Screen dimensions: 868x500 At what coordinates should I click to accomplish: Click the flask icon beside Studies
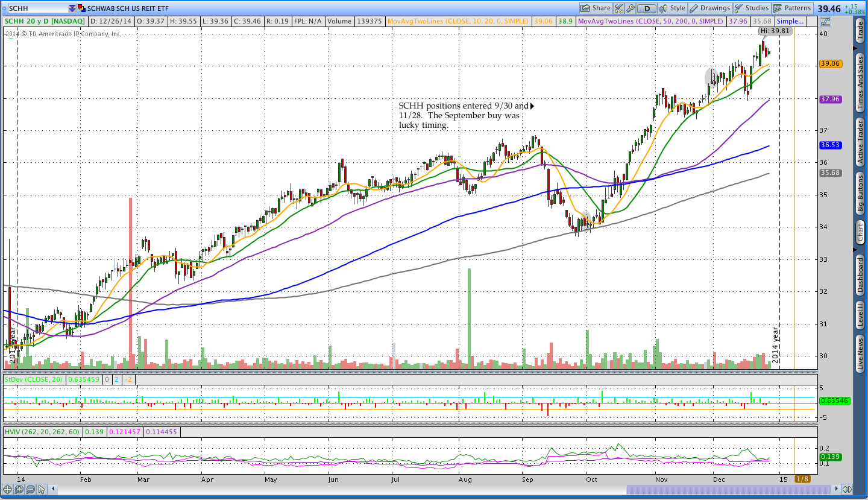(x=738, y=8)
